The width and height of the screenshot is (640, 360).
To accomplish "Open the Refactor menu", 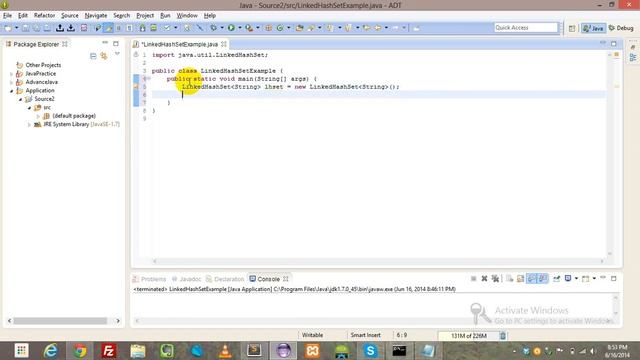I will (x=44, y=16).
